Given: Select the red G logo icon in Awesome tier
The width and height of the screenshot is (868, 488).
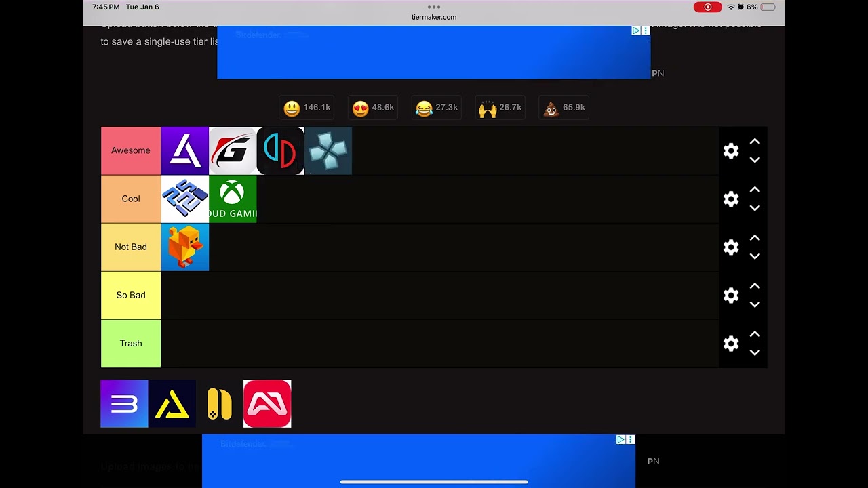Looking at the screenshot, I should pos(233,150).
